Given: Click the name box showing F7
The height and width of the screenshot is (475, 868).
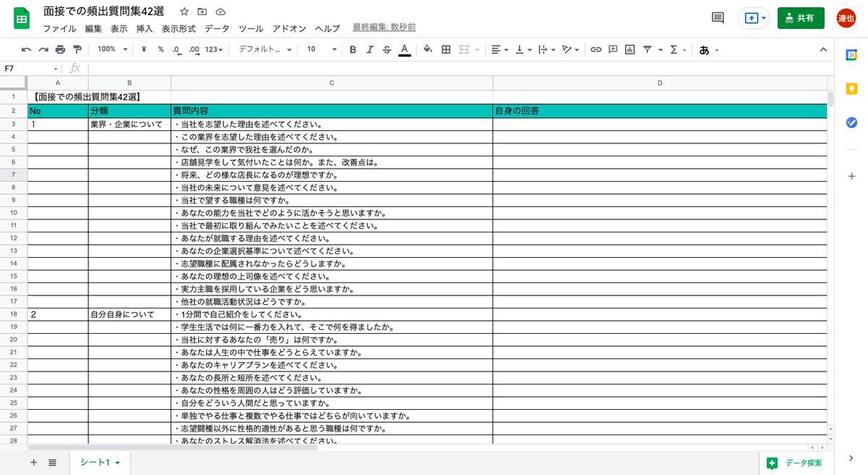Looking at the screenshot, I should coord(30,68).
